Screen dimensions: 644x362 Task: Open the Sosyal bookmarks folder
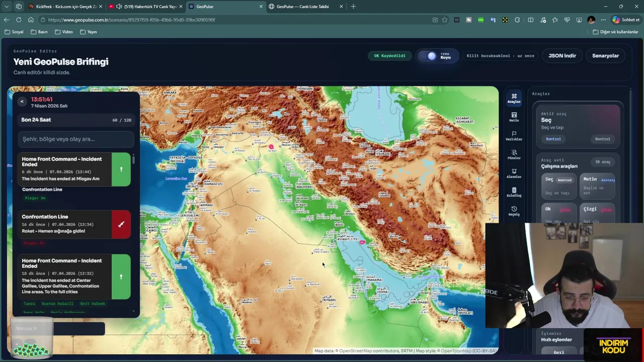14,32
